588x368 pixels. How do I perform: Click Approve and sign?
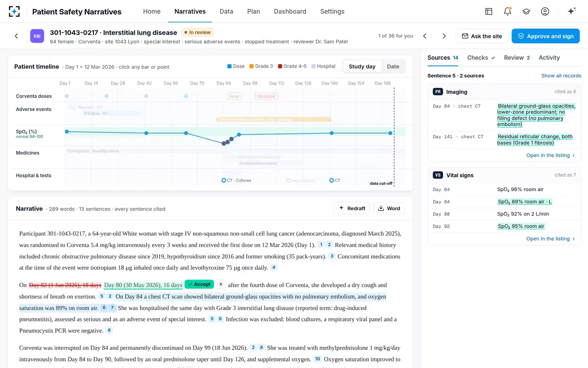pos(546,36)
